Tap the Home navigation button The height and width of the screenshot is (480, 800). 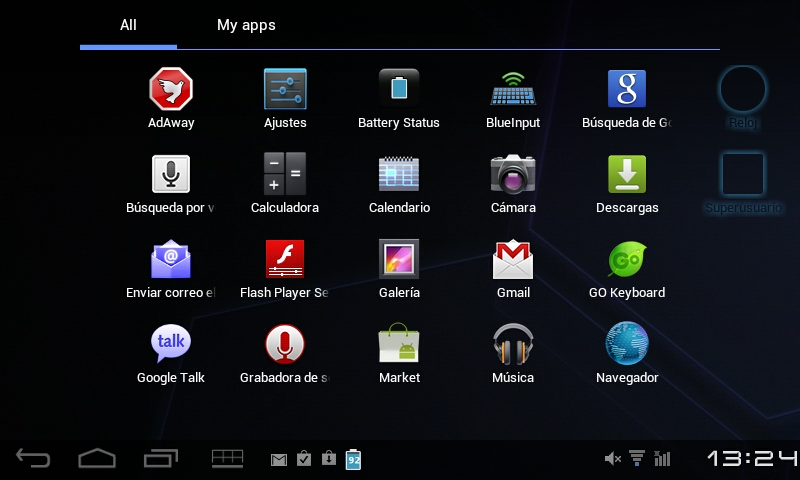(x=97, y=458)
